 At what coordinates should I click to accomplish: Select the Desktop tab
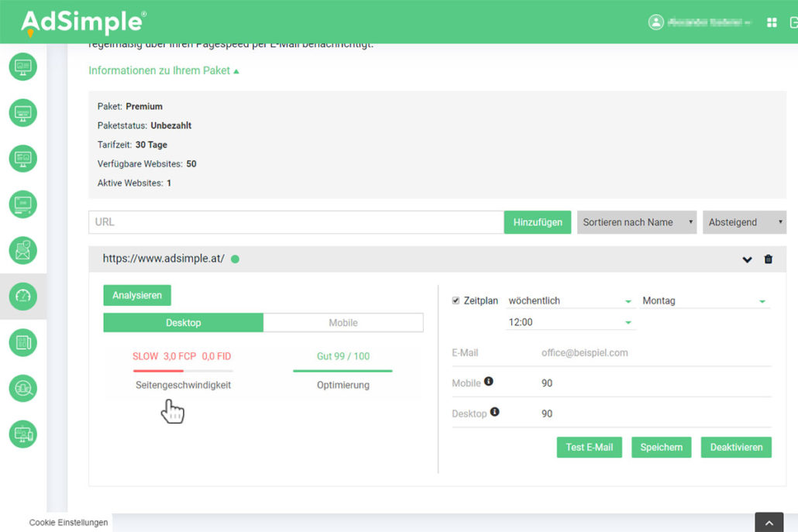[184, 323]
